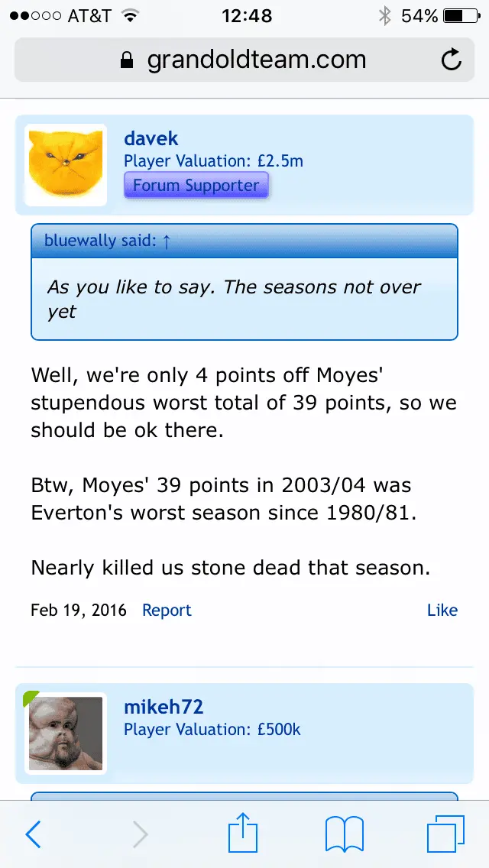Open the Feb 19, 2016 post permalink
Image resolution: width=489 pixels, height=868 pixels.
click(x=79, y=610)
